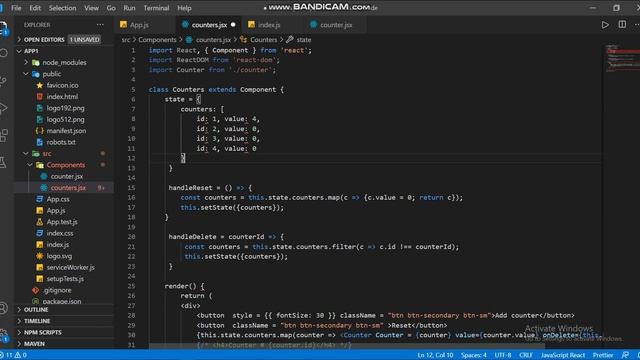This screenshot has height=360, width=640.
Task: Open Extensions view
Action: pyautogui.click(x=4, y=136)
